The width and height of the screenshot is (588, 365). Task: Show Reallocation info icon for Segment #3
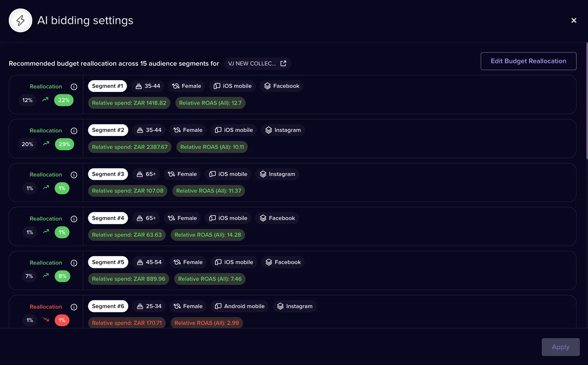tap(74, 175)
